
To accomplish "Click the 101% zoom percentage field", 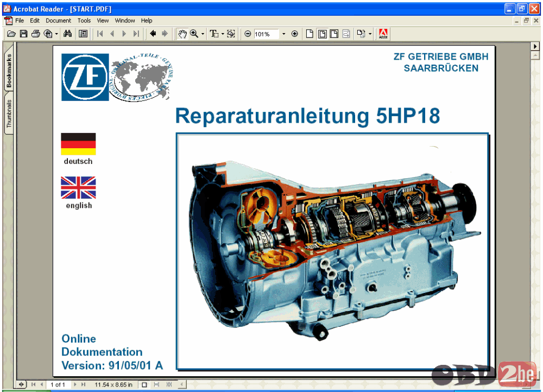I will (x=266, y=34).
